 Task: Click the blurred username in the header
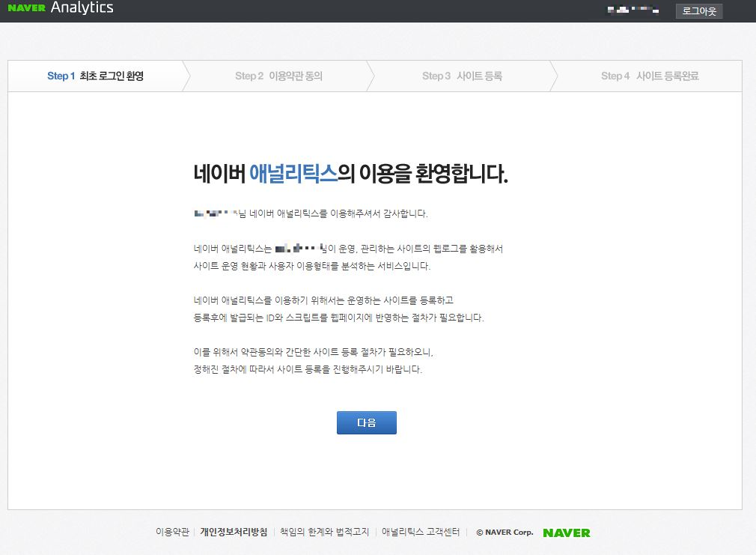(633, 10)
